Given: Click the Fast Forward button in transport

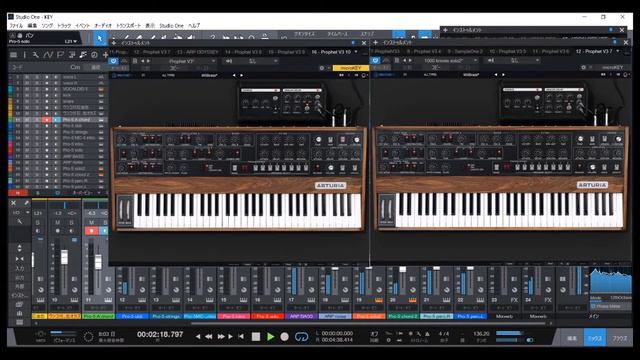Looking at the screenshot, I should [221, 337].
